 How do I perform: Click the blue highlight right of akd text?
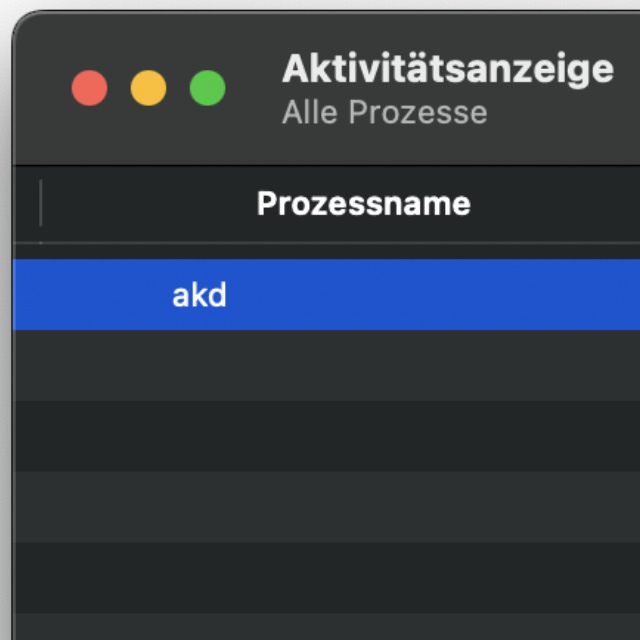pos(430,295)
